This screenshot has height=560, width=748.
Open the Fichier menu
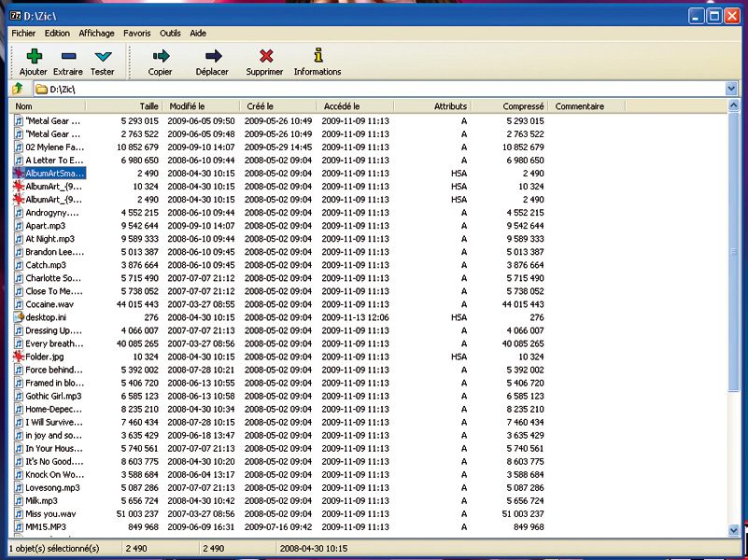[22, 33]
